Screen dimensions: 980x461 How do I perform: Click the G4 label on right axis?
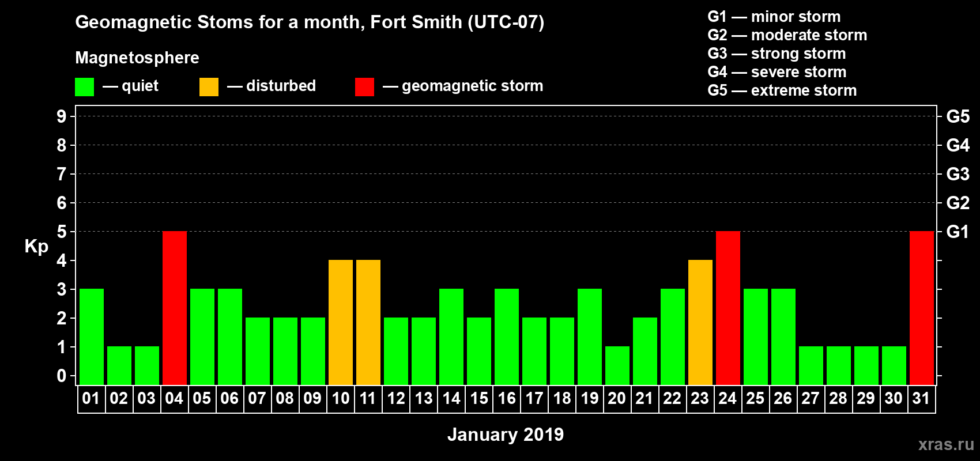pos(958,145)
